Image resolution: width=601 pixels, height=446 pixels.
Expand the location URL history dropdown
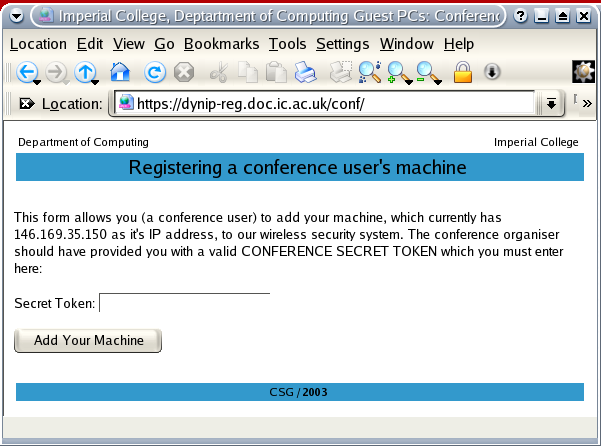[550, 104]
